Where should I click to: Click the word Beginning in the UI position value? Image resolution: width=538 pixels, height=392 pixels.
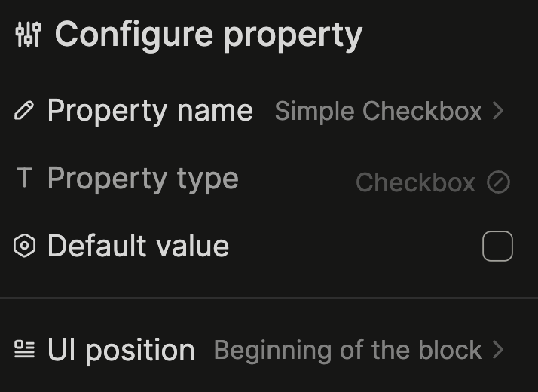[273, 351]
